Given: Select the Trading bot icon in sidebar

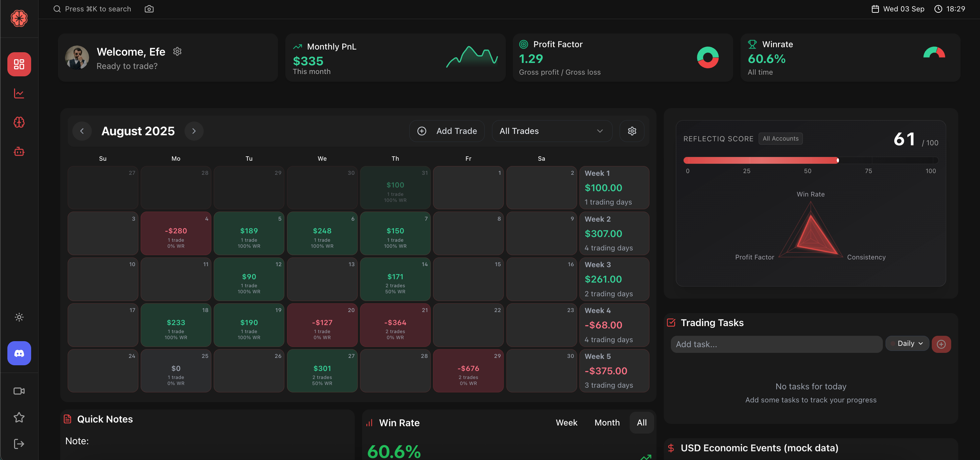Looking at the screenshot, I should click(x=19, y=152).
